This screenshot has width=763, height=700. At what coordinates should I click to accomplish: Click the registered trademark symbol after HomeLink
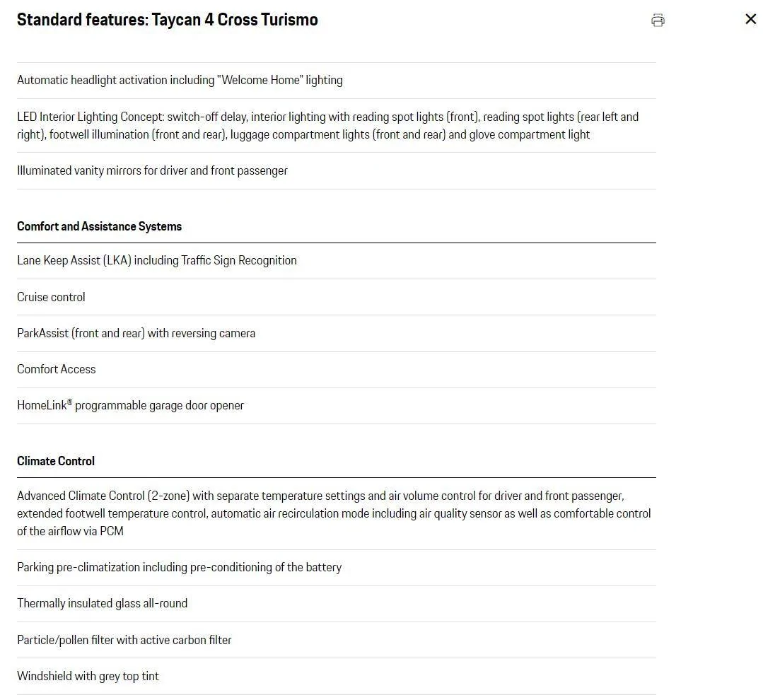tap(69, 402)
